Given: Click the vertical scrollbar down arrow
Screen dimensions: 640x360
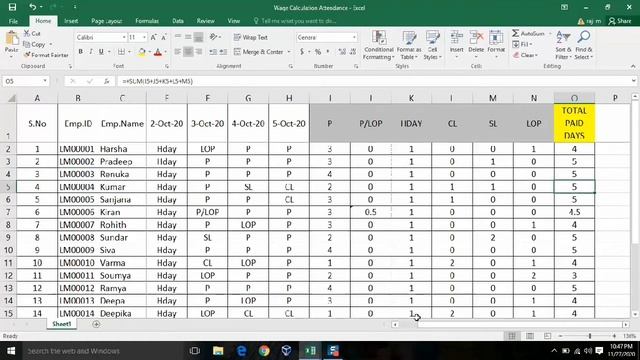Looking at the screenshot, I should point(635,314).
